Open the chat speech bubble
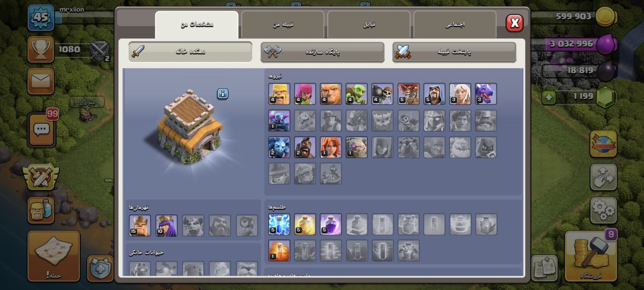This screenshot has height=290, width=644. tap(42, 130)
